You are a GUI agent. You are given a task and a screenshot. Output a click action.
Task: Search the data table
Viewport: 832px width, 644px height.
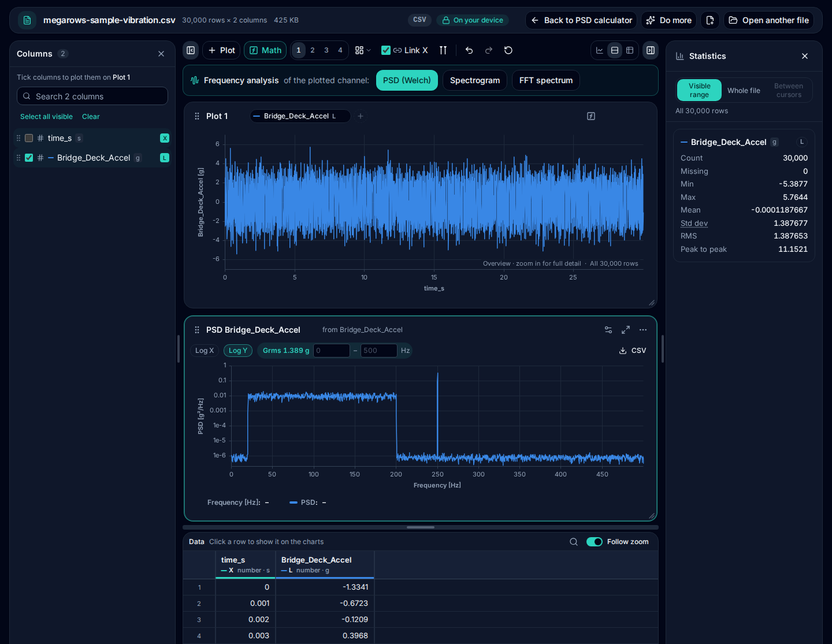click(x=574, y=542)
